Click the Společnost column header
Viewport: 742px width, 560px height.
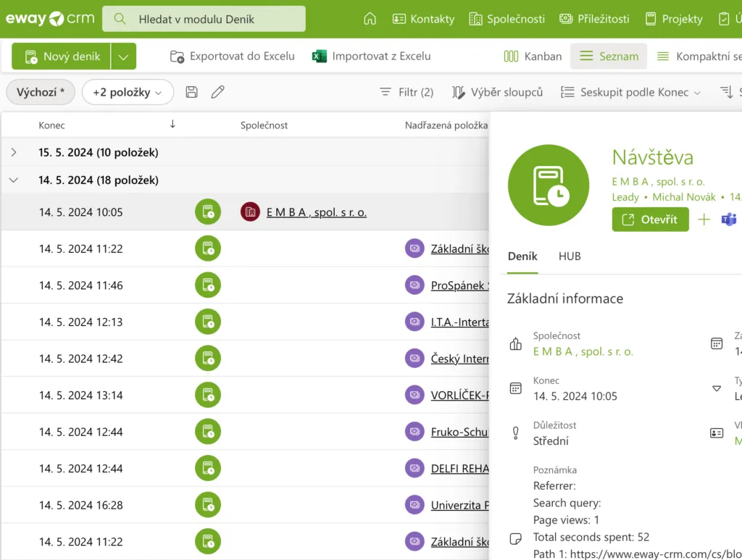click(x=264, y=125)
